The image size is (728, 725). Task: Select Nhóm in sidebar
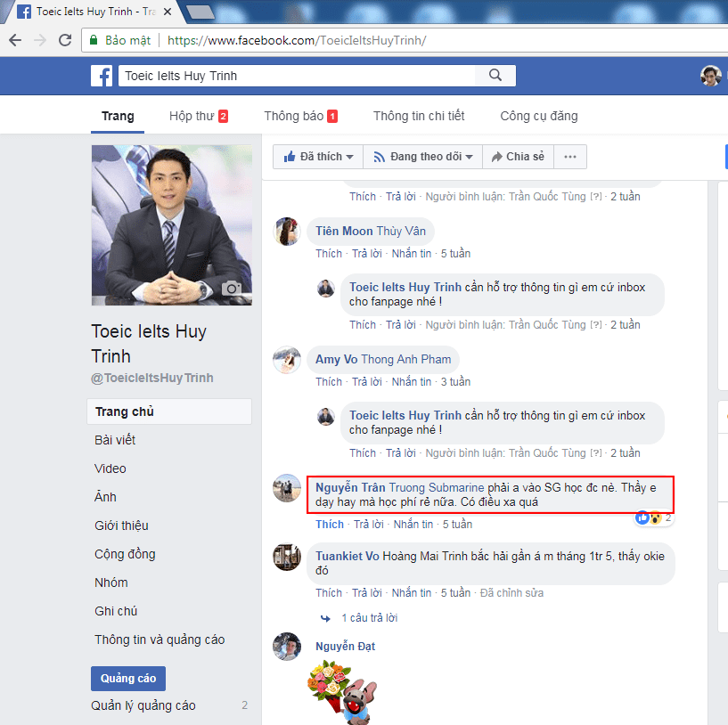[111, 582]
